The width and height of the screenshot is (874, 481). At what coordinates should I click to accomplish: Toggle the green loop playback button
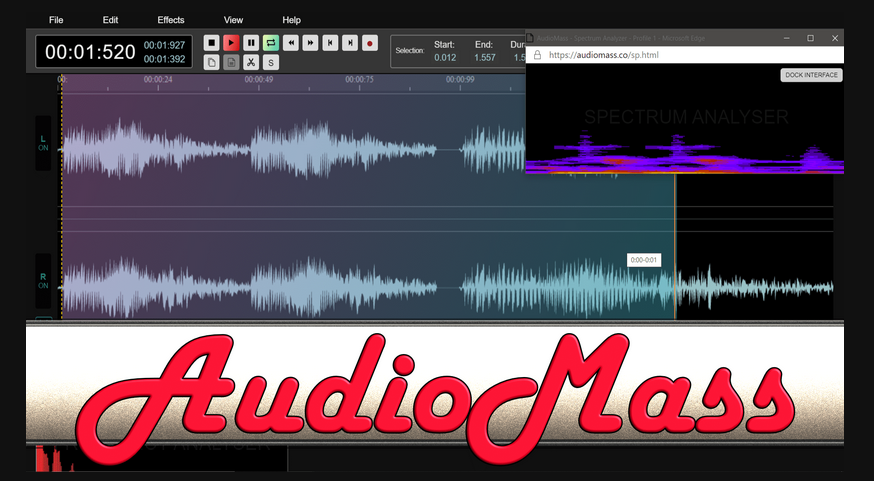tap(271, 42)
